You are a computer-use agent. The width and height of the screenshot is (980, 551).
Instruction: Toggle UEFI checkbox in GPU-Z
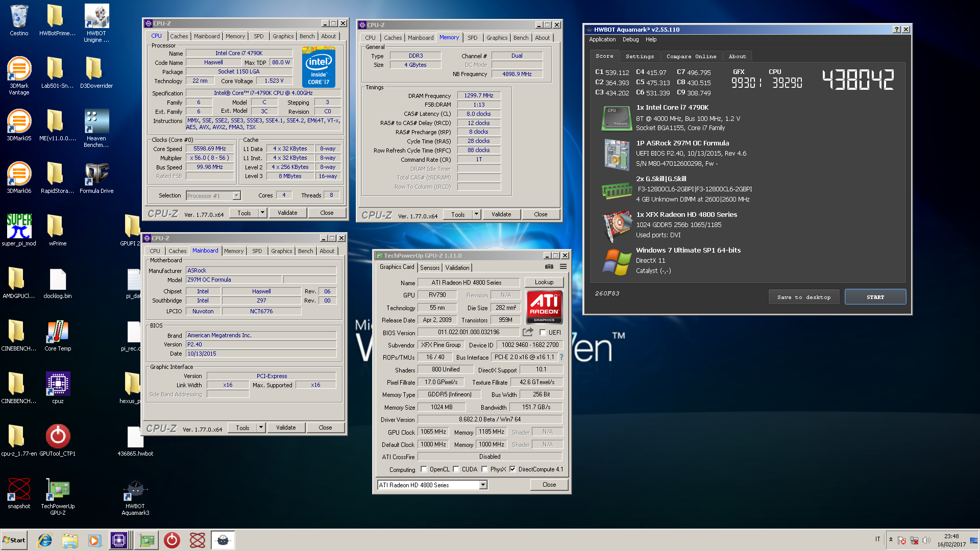(x=543, y=333)
